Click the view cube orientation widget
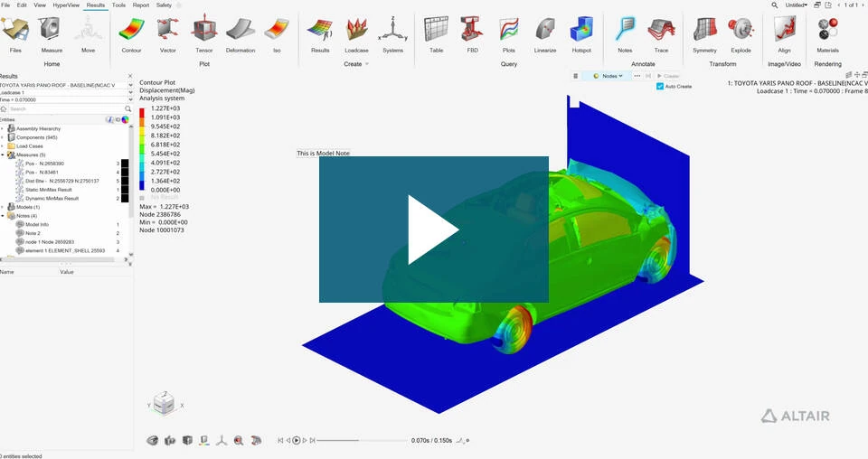868x459 pixels. tap(164, 403)
